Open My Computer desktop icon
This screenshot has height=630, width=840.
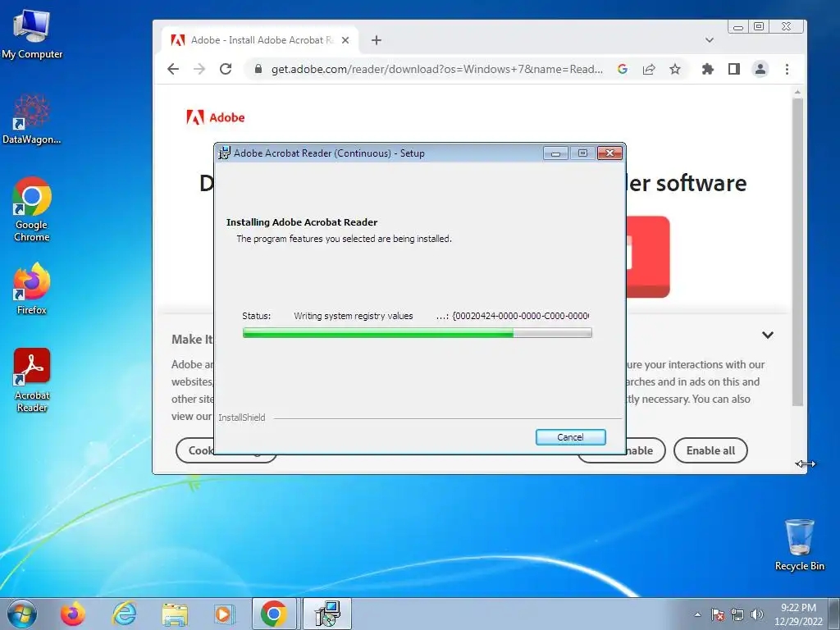coord(32,33)
